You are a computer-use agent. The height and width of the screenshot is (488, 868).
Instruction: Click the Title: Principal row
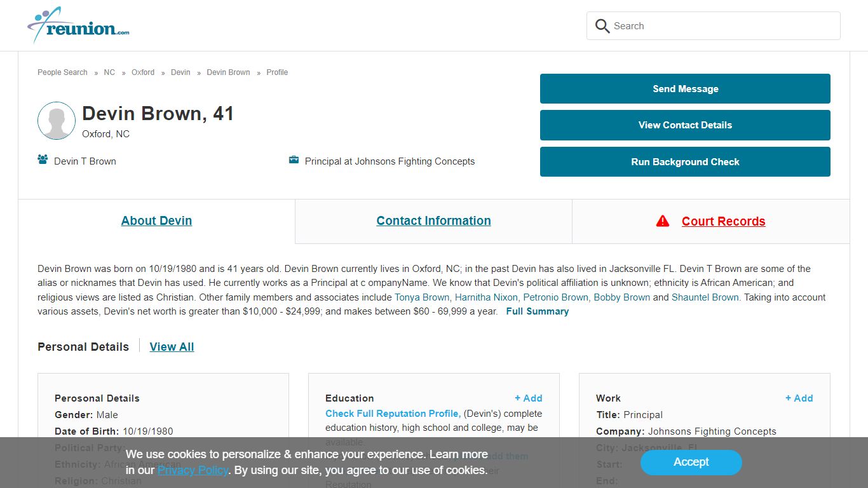[629, 415]
